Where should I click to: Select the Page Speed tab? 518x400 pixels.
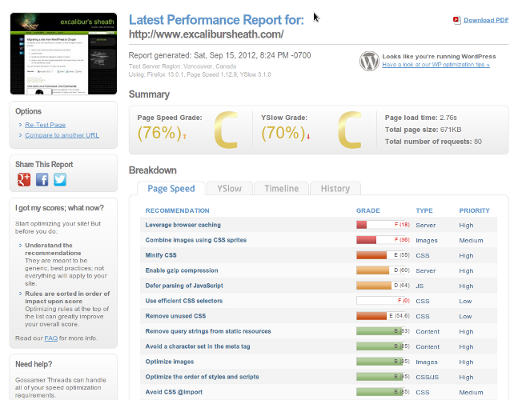(x=171, y=188)
